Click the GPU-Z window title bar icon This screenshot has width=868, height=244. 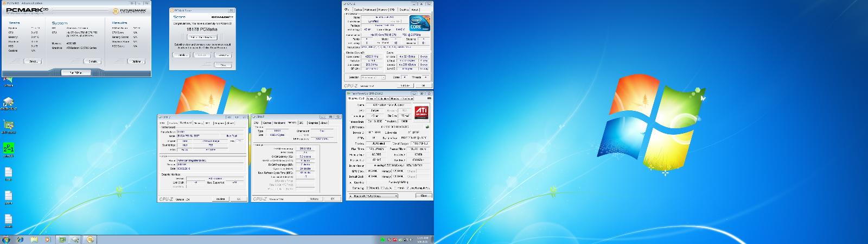348,93
